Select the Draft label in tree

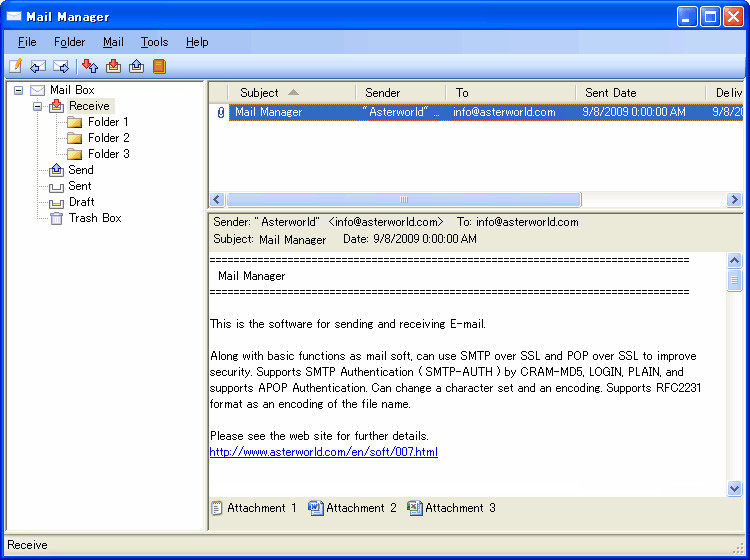tap(82, 202)
